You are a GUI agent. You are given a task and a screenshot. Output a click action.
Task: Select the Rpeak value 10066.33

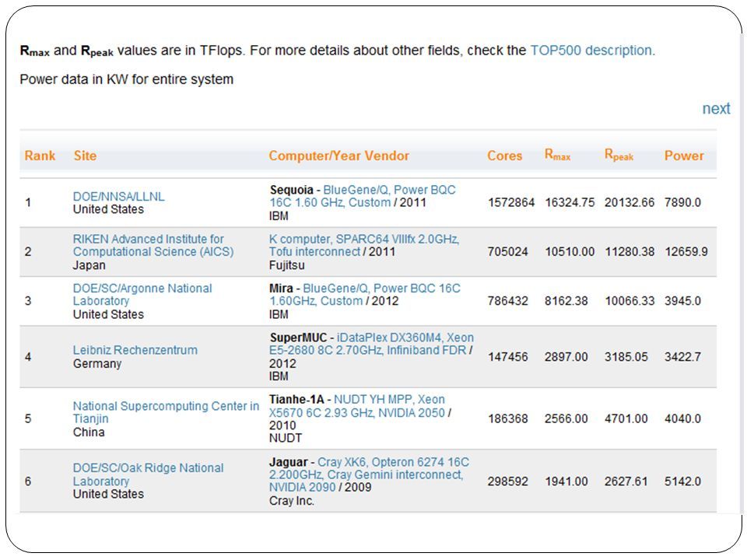coord(630,301)
